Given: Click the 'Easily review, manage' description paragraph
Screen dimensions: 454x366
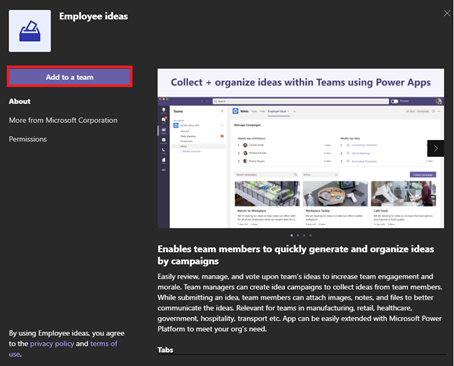Looking at the screenshot, I should coord(300,303).
